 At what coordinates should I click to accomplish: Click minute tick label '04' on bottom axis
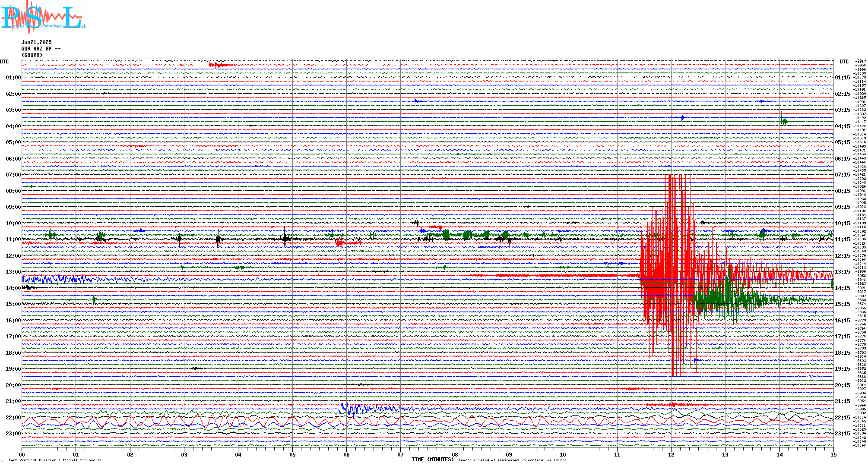coord(238,454)
